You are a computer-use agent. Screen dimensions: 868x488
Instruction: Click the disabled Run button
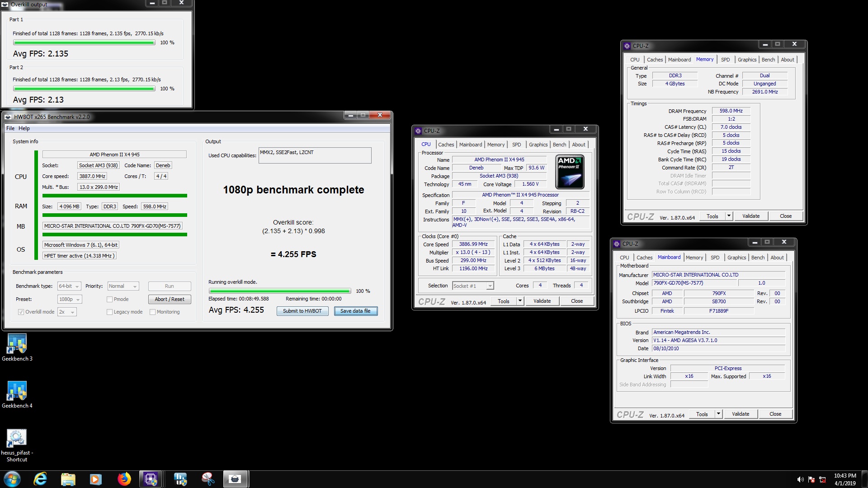pyautogui.click(x=170, y=286)
